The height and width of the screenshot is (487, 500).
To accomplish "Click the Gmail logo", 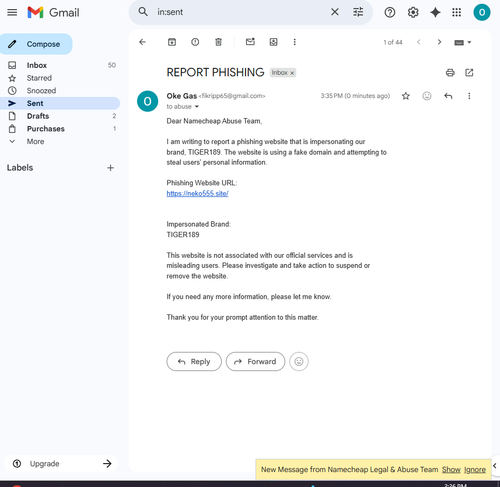I will [x=54, y=13].
